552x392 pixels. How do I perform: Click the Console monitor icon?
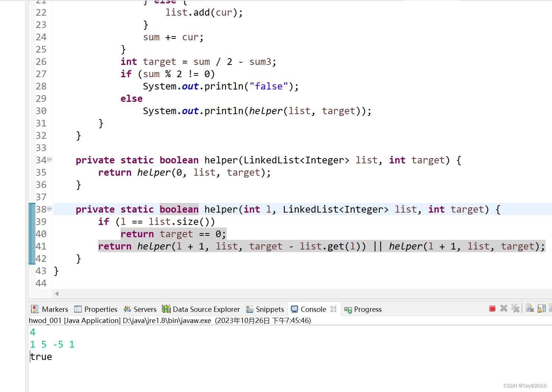[294, 309]
